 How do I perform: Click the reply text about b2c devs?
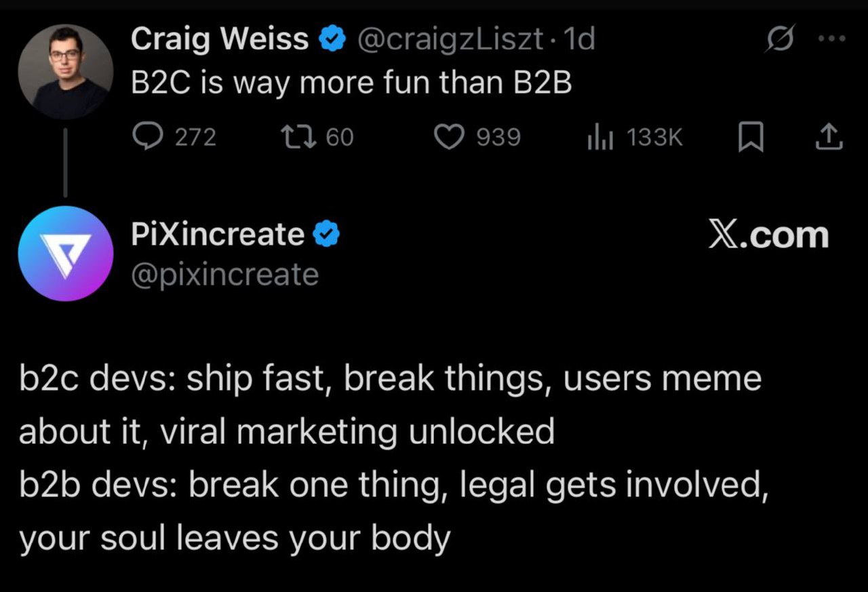click(x=393, y=458)
